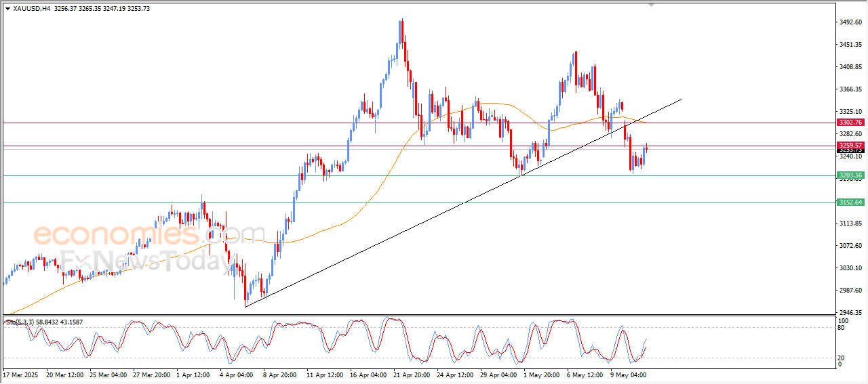Click the 3282.60 price axis value

[851, 134]
